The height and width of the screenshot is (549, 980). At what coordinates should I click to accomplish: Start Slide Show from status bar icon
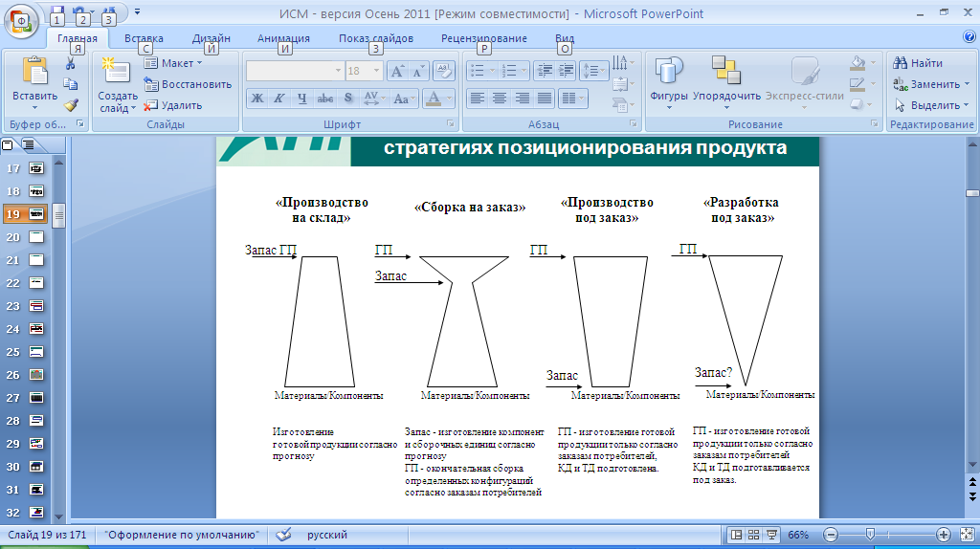tap(772, 535)
